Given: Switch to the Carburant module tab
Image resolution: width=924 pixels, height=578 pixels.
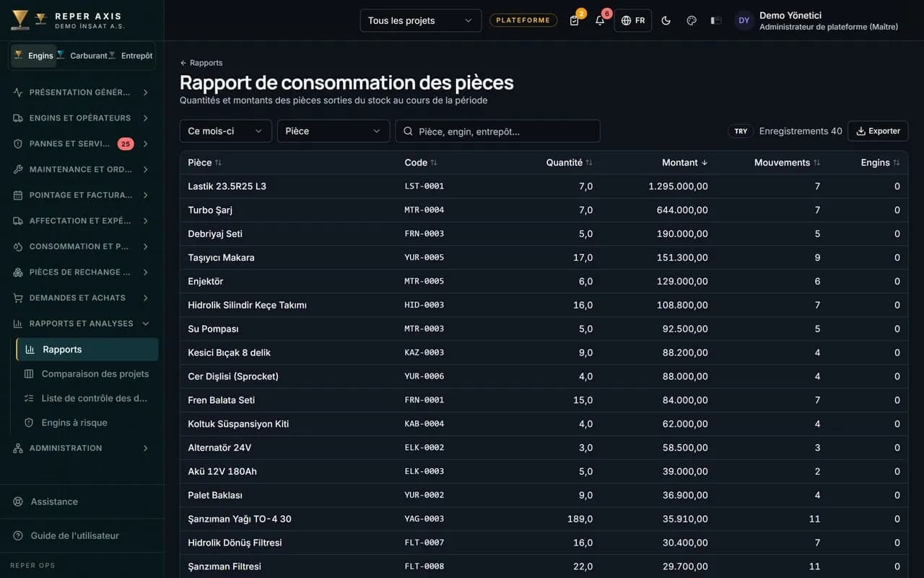Looking at the screenshot, I should point(82,56).
